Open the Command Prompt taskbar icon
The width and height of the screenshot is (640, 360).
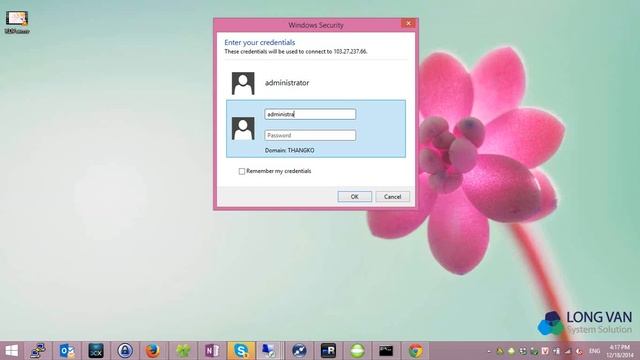click(386, 351)
